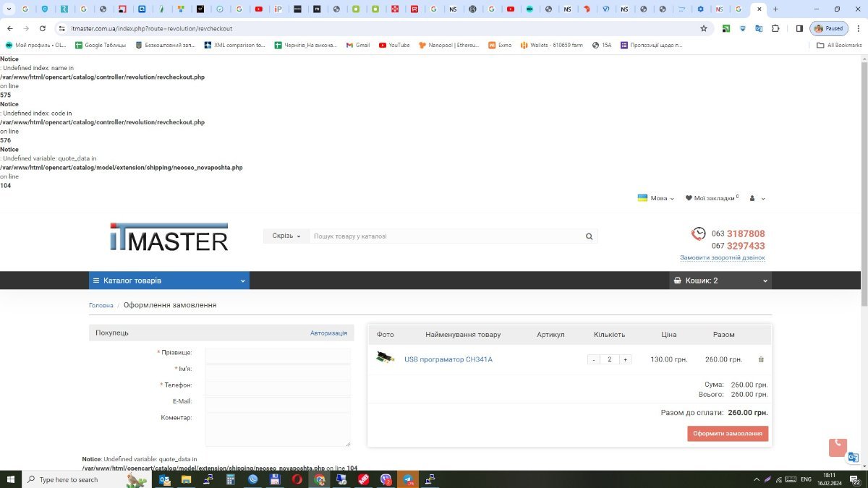Click the Paused profile button
868x488 pixels.
pos(829,28)
